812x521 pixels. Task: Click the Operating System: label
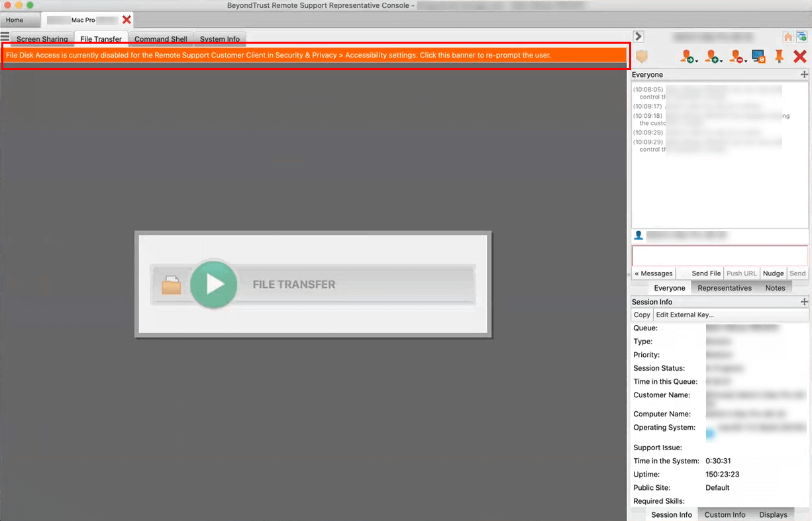pos(664,428)
